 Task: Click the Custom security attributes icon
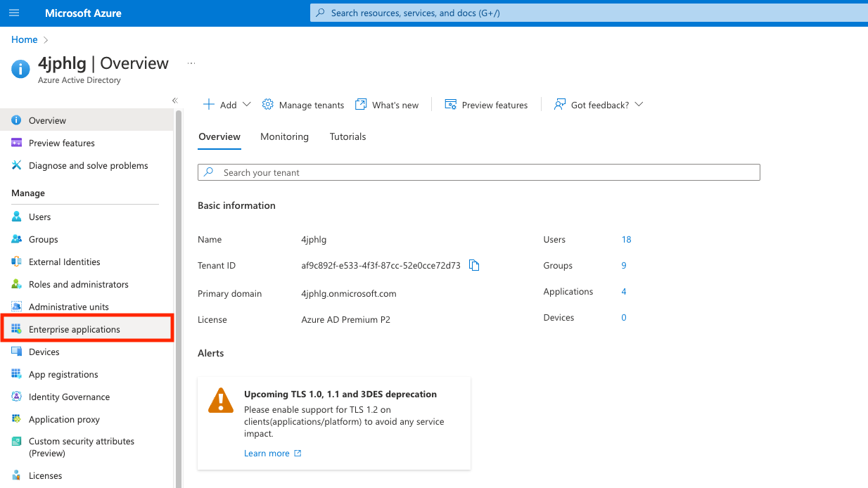16,442
